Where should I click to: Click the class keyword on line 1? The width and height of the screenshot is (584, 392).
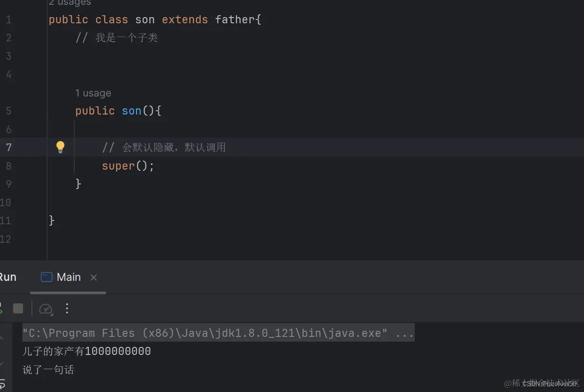(x=112, y=19)
